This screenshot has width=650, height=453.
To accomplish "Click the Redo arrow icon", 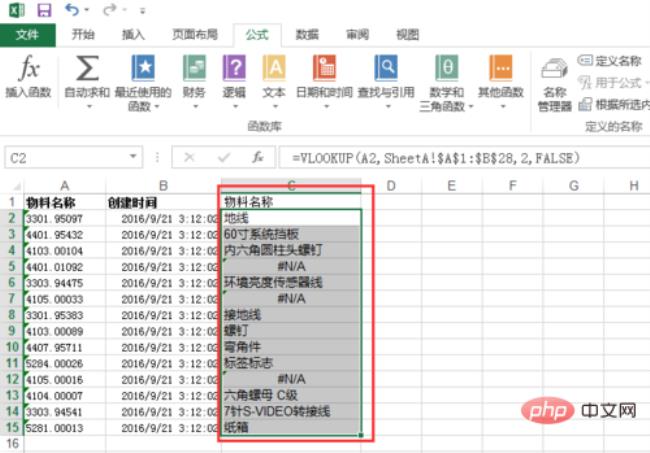I will (x=109, y=10).
